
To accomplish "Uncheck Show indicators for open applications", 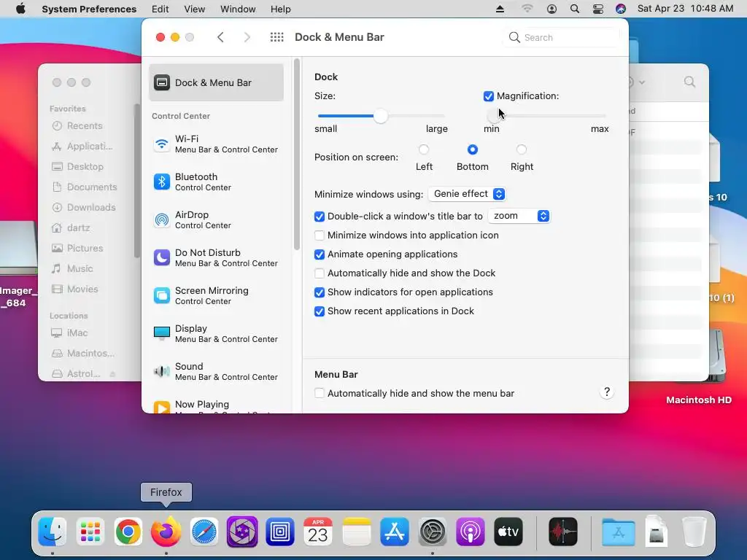I will (x=320, y=292).
